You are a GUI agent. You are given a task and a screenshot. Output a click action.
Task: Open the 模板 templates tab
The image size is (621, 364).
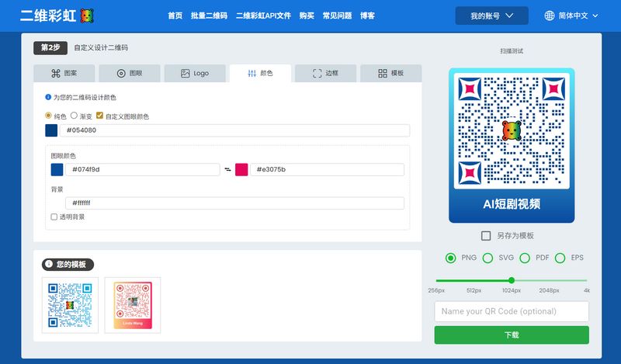(390, 74)
